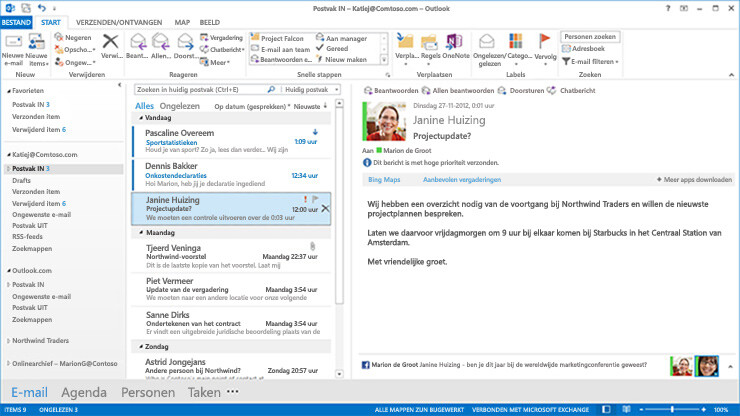Open the E-mail filteren dropdown
The height and width of the screenshot is (416, 740).
pos(590,61)
